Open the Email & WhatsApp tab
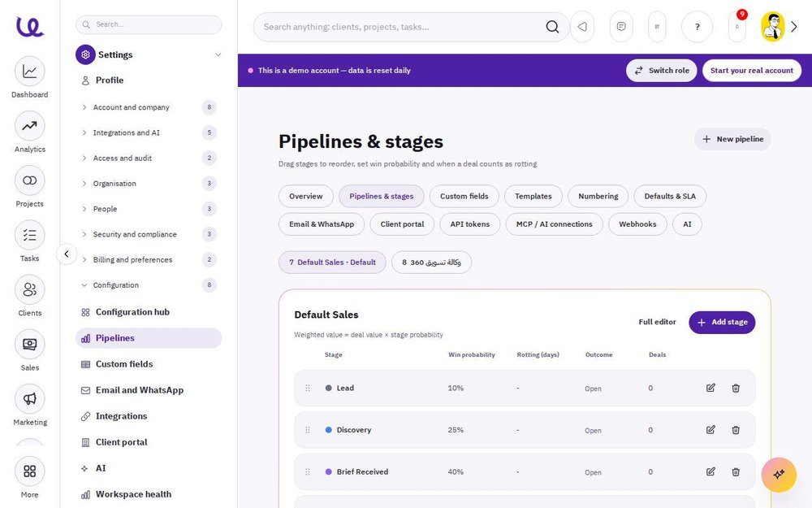812x508 pixels. tap(322, 224)
